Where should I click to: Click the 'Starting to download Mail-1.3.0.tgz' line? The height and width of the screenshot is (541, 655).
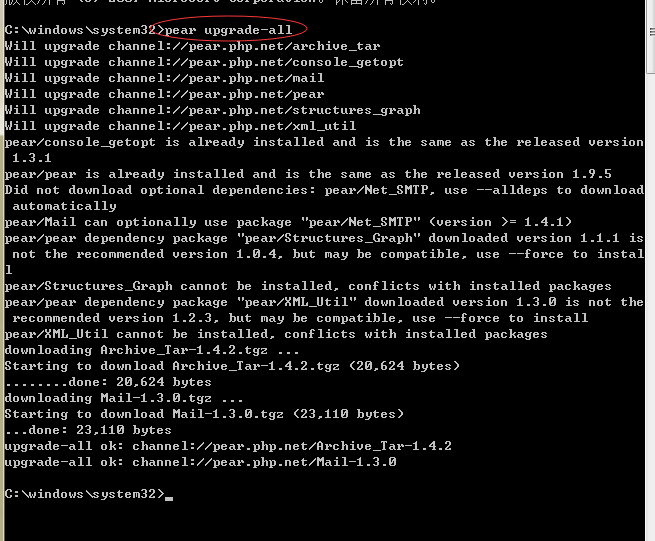pyautogui.click(x=204, y=414)
